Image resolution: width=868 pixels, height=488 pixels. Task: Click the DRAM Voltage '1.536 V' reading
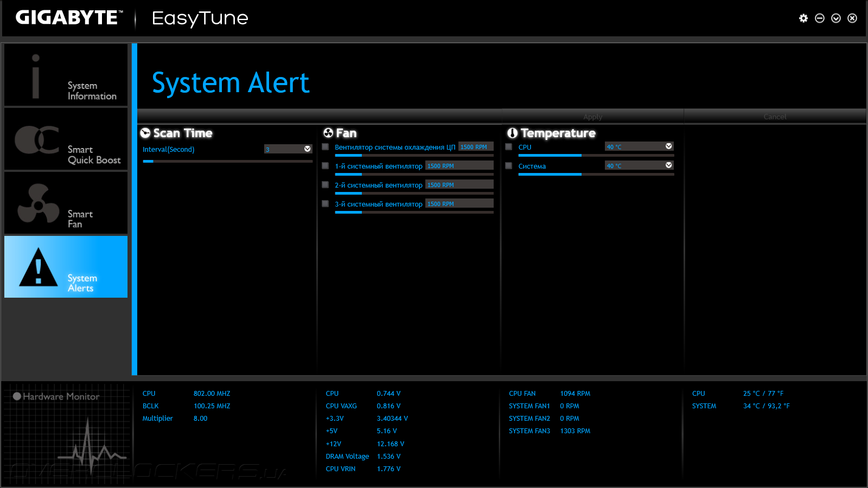pos(389,457)
